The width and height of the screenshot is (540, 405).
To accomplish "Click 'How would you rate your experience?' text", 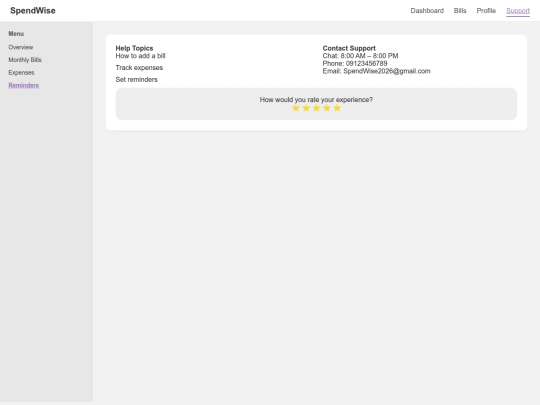I will tap(316, 100).
